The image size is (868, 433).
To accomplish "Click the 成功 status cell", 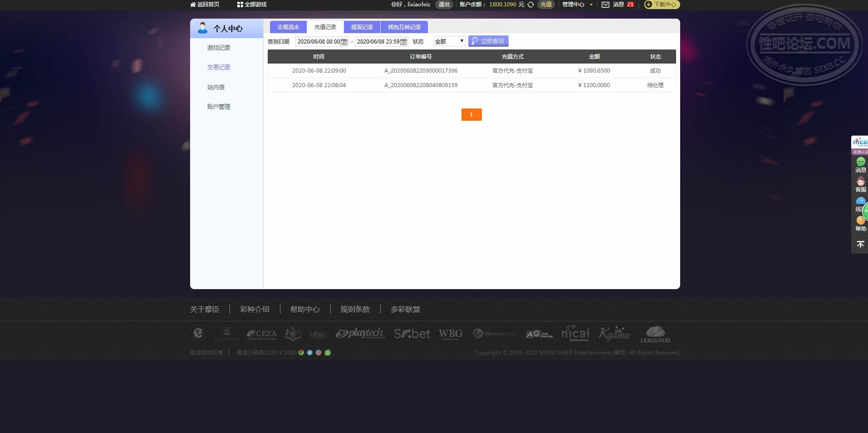I will pos(655,71).
